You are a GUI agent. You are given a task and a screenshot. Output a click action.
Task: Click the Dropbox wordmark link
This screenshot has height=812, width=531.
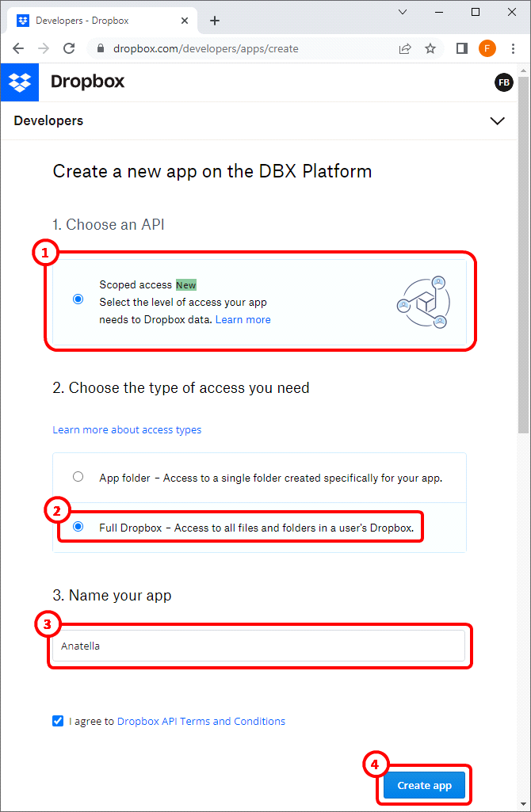pos(87,82)
